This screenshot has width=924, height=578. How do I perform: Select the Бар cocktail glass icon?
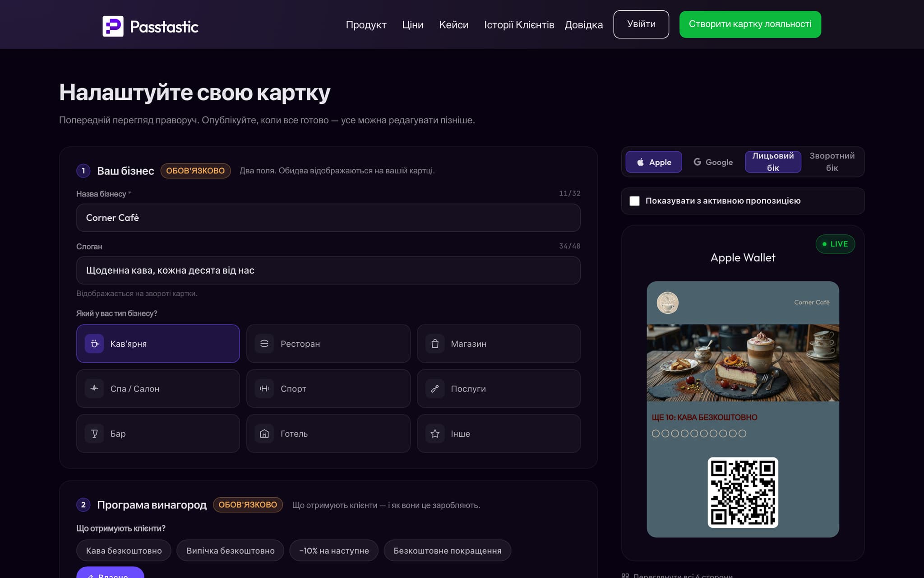coord(94,433)
